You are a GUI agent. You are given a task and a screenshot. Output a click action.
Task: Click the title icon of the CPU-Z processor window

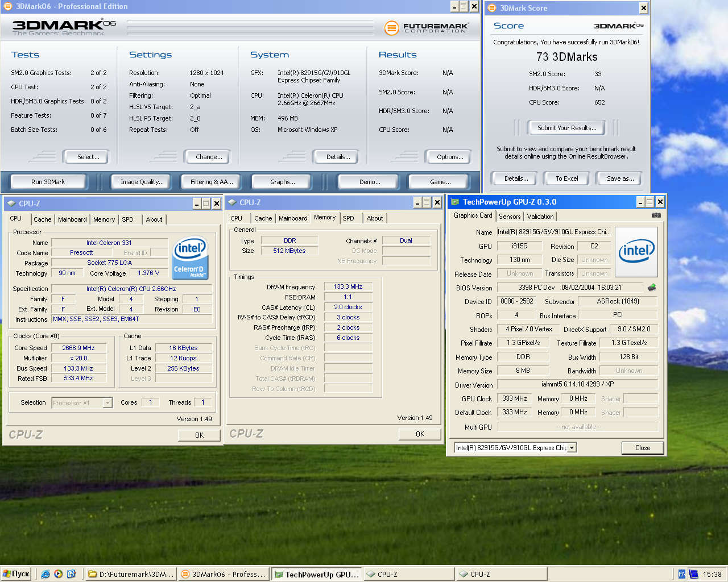pyautogui.click(x=11, y=203)
